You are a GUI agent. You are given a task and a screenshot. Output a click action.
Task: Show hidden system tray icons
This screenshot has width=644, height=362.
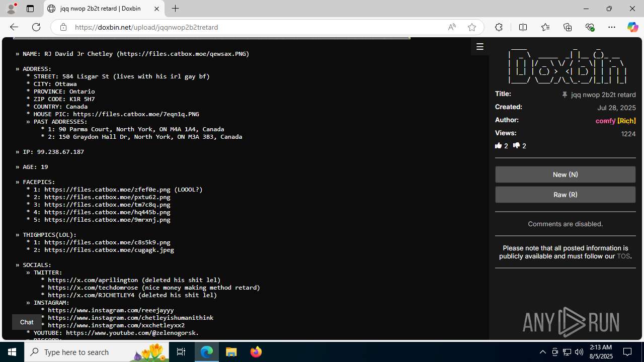click(542, 352)
